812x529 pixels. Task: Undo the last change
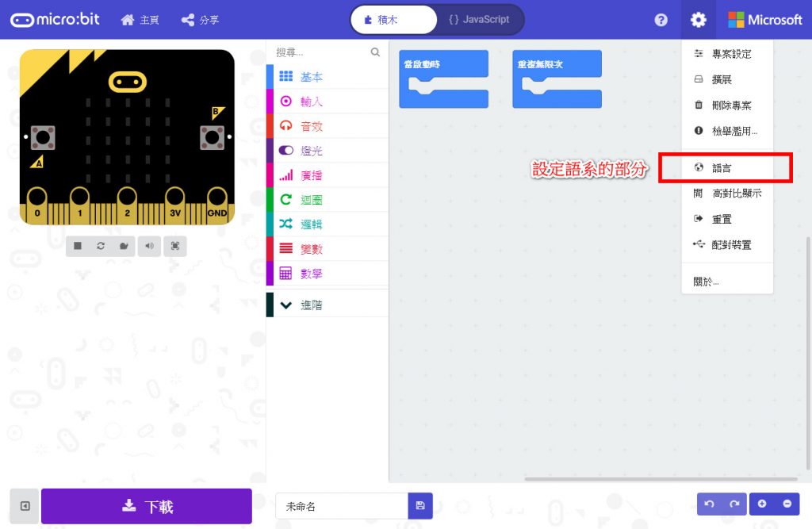[709, 504]
